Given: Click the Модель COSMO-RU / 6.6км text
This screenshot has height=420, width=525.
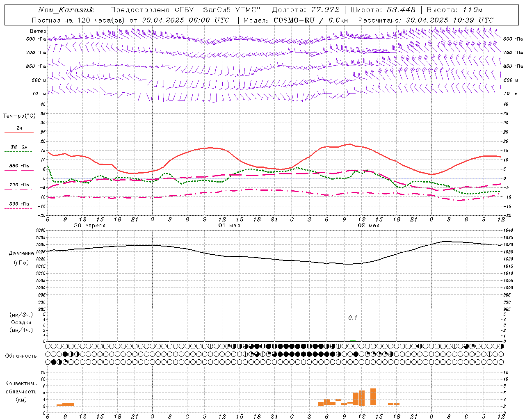Looking at the screenshot, I should pos(296,20).
